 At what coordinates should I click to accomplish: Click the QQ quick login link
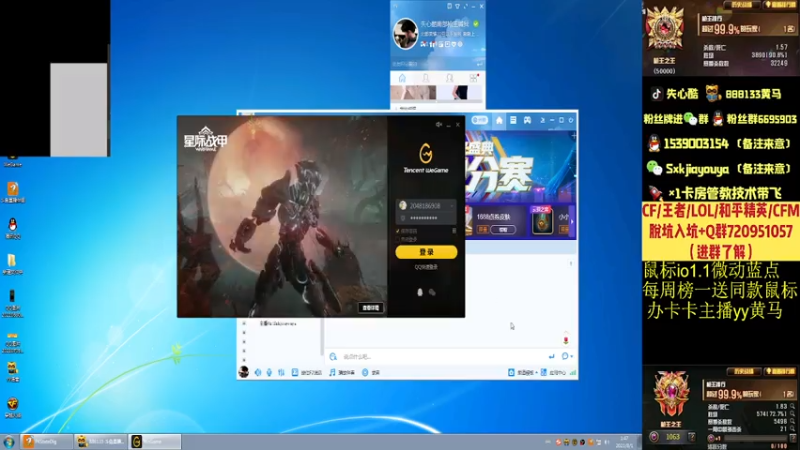(426, 267)
